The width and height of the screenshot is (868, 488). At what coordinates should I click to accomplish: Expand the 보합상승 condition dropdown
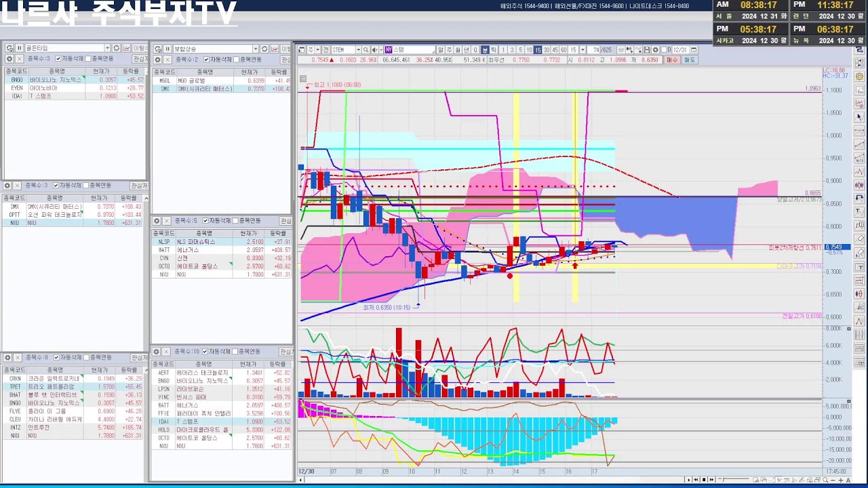256,49
